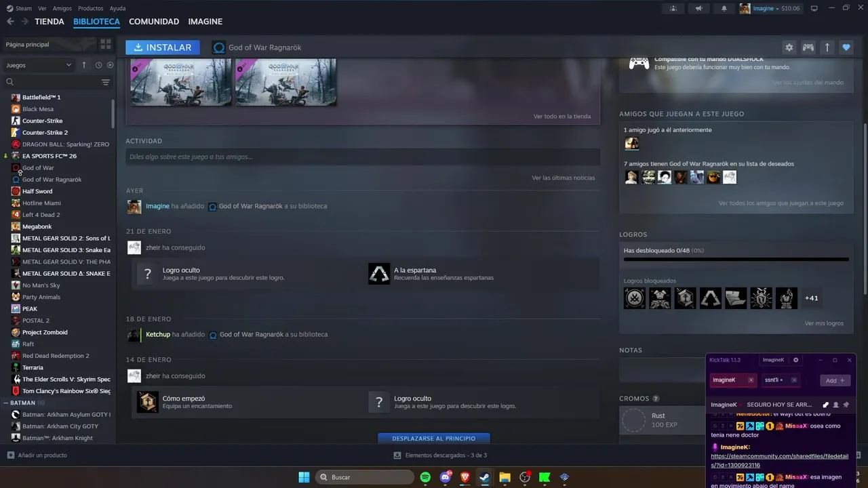Open the Ayuda menu
Image resolution: width=868 pixels, height=488 pixels.
(x=117, y=8)
